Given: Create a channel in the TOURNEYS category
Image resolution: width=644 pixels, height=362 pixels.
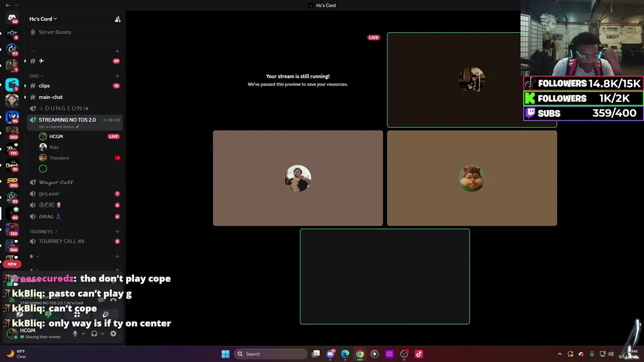Looking at the screenshot, I should tap(117, 232).
